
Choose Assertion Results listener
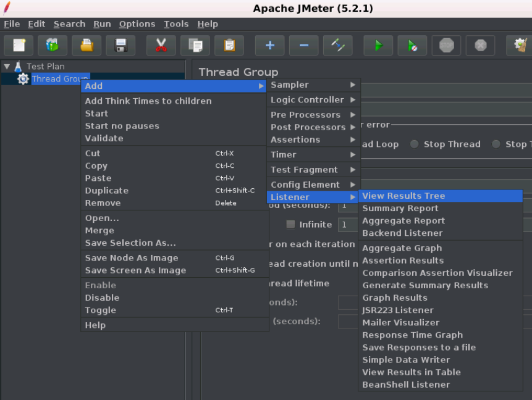pyautogui.click(x=441, y=260)
